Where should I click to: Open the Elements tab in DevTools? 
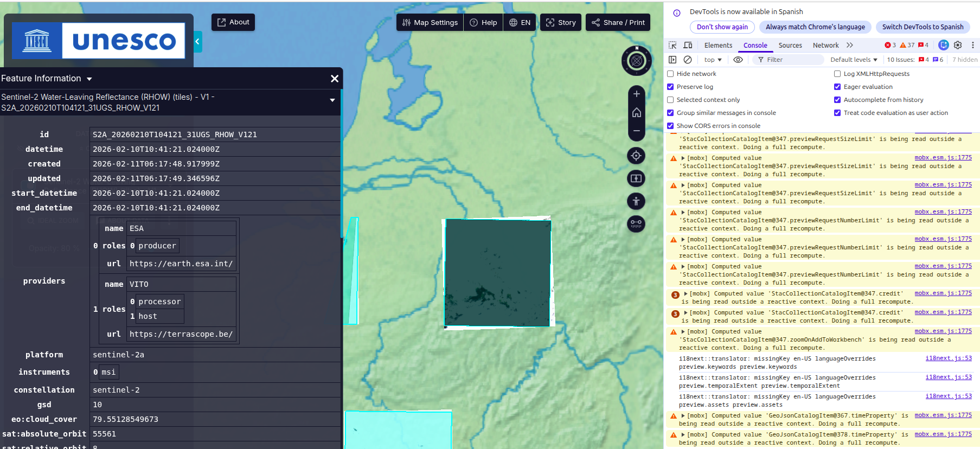tap(718, 46)
